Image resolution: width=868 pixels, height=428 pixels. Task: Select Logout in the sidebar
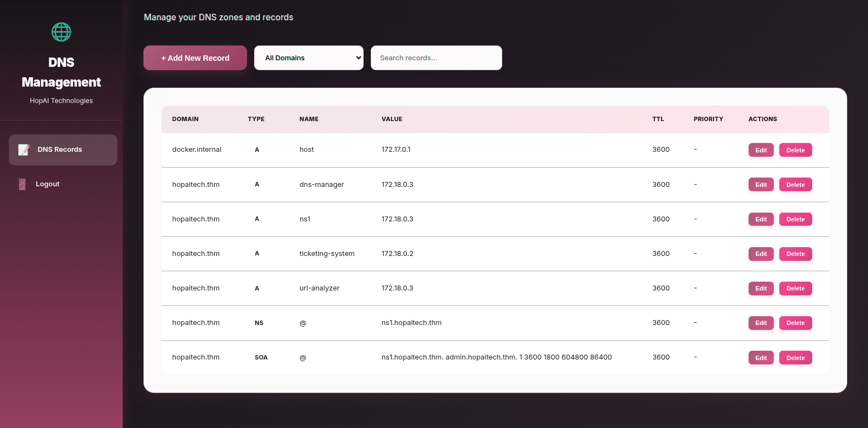coord(48,184)
